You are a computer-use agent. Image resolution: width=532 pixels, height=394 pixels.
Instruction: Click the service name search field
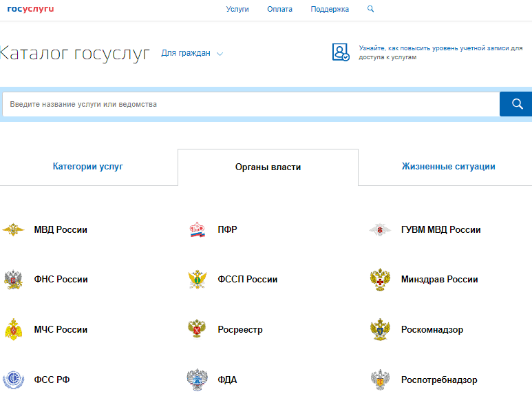click(251, 104)
